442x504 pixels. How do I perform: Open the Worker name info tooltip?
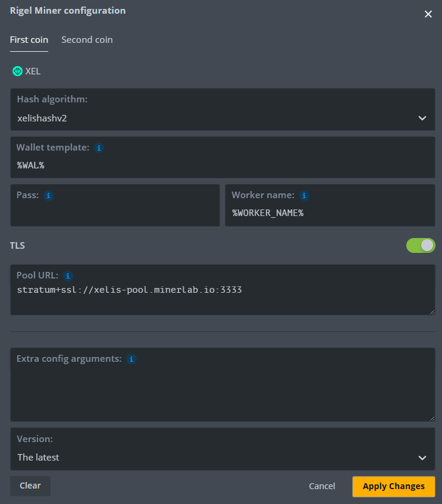(x=304, y=195)
